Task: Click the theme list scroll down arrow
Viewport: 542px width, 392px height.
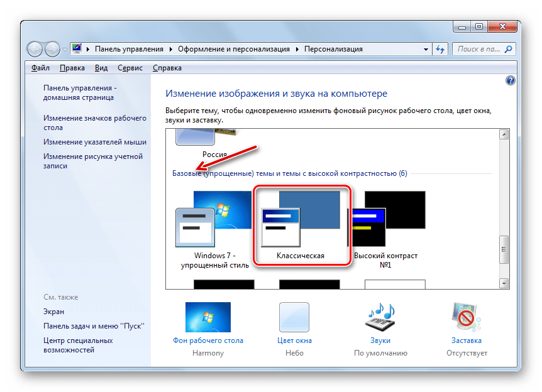Action: (x=503, y=283)
